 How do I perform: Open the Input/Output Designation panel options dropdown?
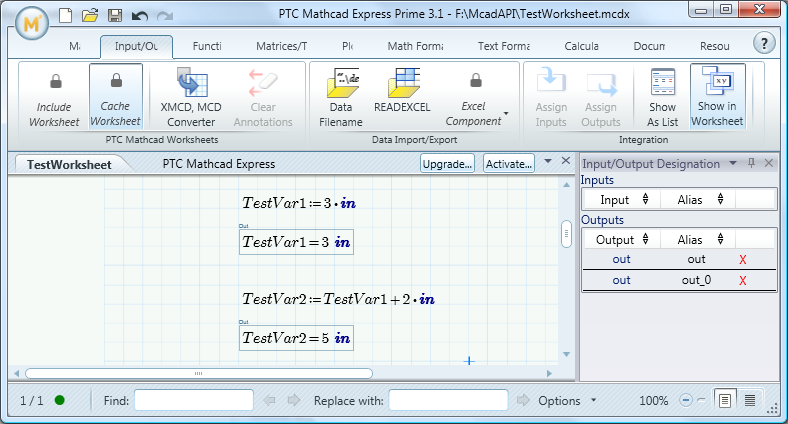click(733, 163)
